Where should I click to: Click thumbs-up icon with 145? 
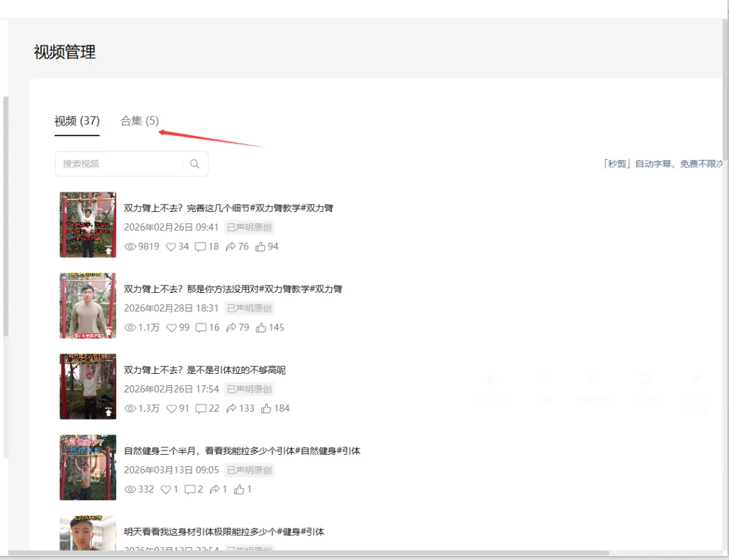click(261, 328)
